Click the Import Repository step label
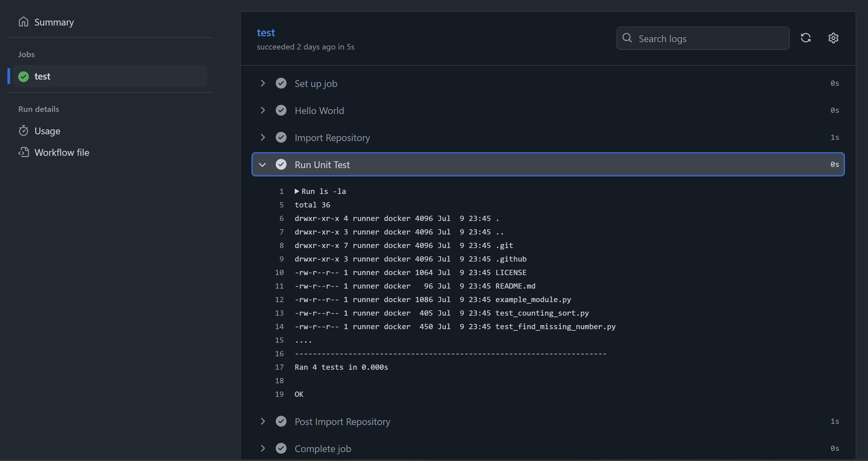Viewport: 868px width, 461px height. [332, 138]
